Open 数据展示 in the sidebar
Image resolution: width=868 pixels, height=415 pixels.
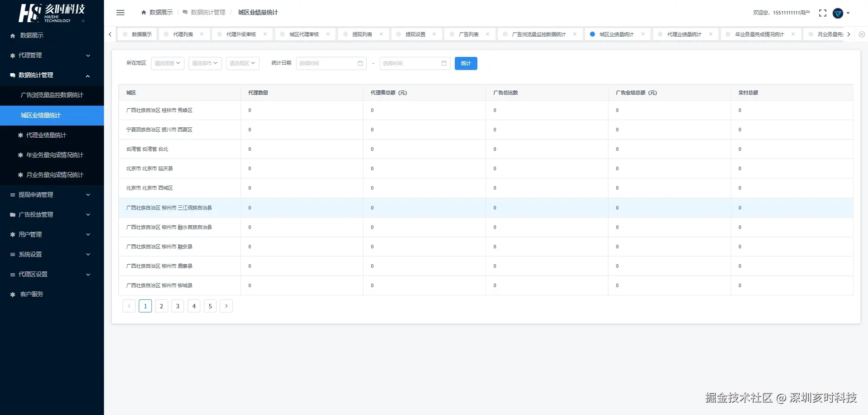[52, 35]
